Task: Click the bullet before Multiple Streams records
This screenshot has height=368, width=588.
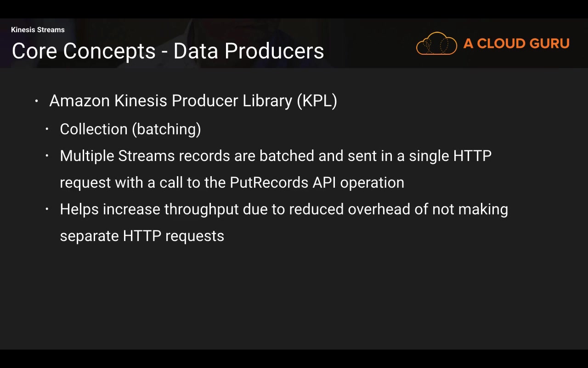Action: [47, 156]
